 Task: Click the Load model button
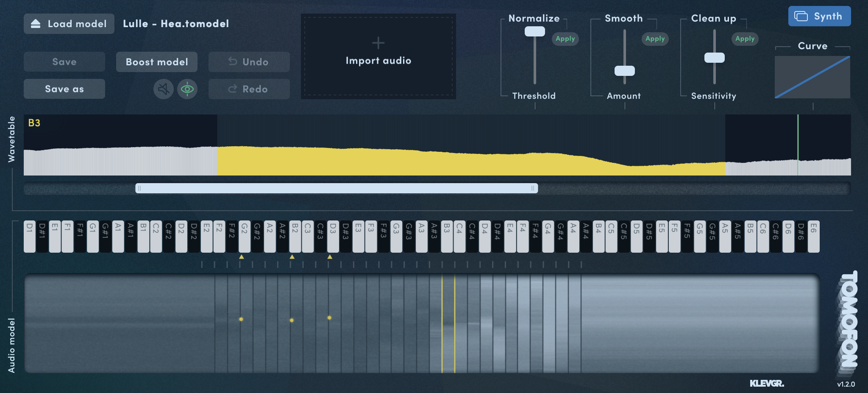point(69,24)
